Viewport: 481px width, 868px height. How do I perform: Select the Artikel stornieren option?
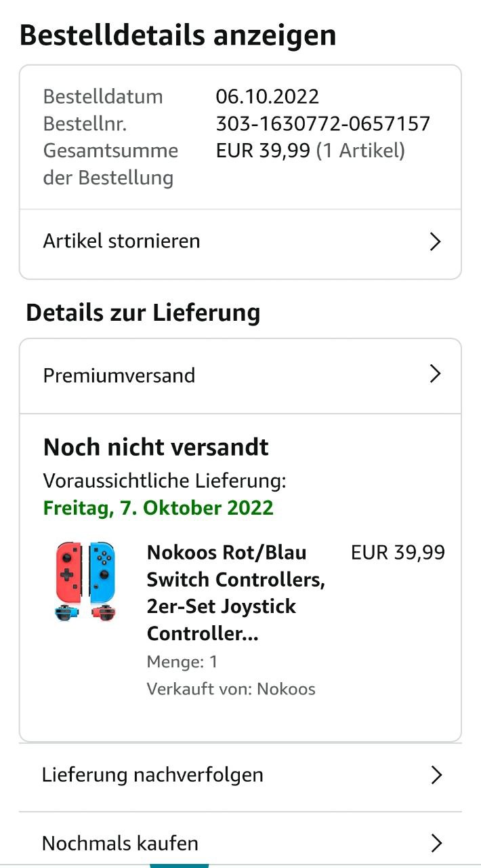(122, 241)
